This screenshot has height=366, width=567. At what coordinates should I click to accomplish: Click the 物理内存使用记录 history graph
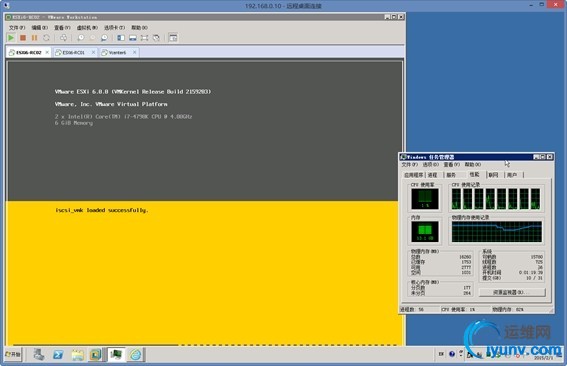(497, 231)
